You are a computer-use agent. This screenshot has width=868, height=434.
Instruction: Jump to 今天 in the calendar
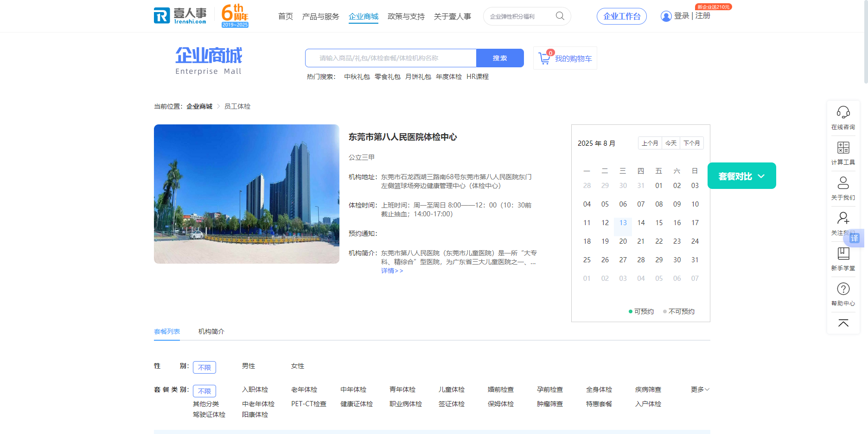click(671, 143)
